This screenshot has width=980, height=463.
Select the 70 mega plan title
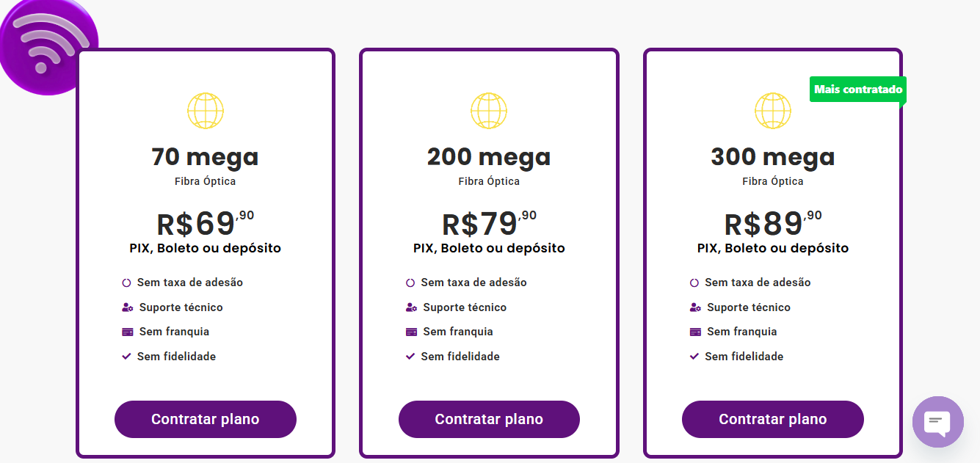tap(206, 157)
